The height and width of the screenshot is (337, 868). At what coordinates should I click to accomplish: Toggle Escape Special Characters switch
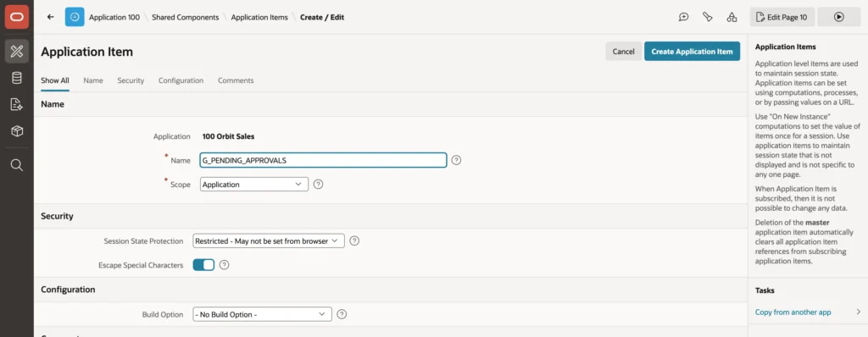[203, 265]
